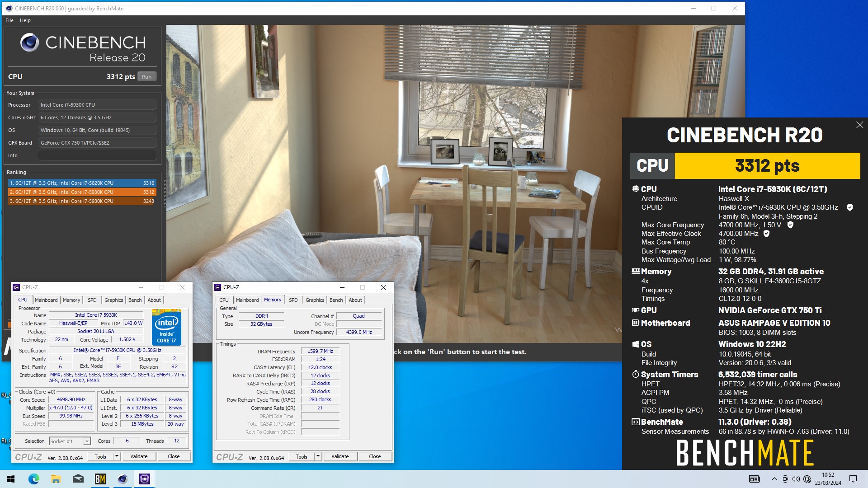Click the Memory module icon in BenchMate panel

click(x=636, y=271)
